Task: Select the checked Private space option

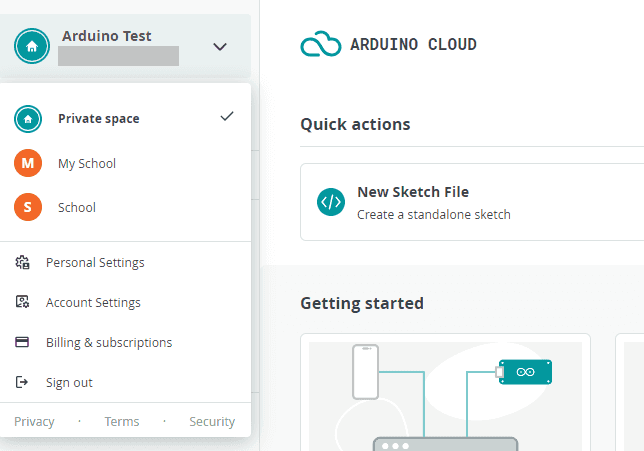Action: click(99, 119)
